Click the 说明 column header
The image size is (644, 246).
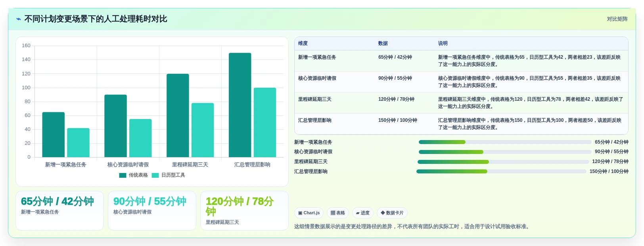[443, 44]
